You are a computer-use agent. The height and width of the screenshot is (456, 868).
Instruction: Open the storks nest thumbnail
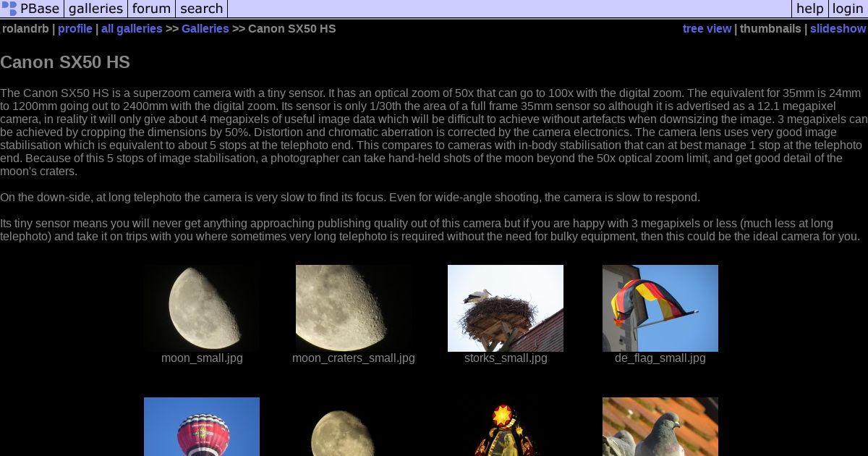pos(506,308)
